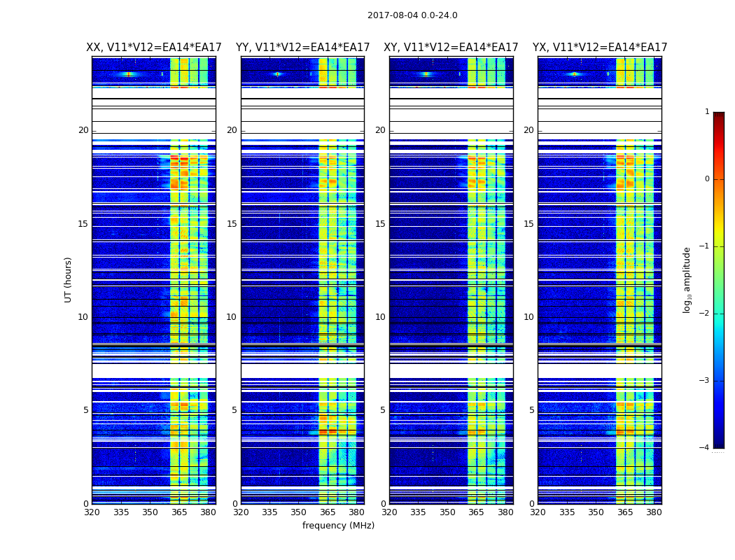Click the bright red spot in YX panel
Screen dimensions: 735x560
coord(574,74)
